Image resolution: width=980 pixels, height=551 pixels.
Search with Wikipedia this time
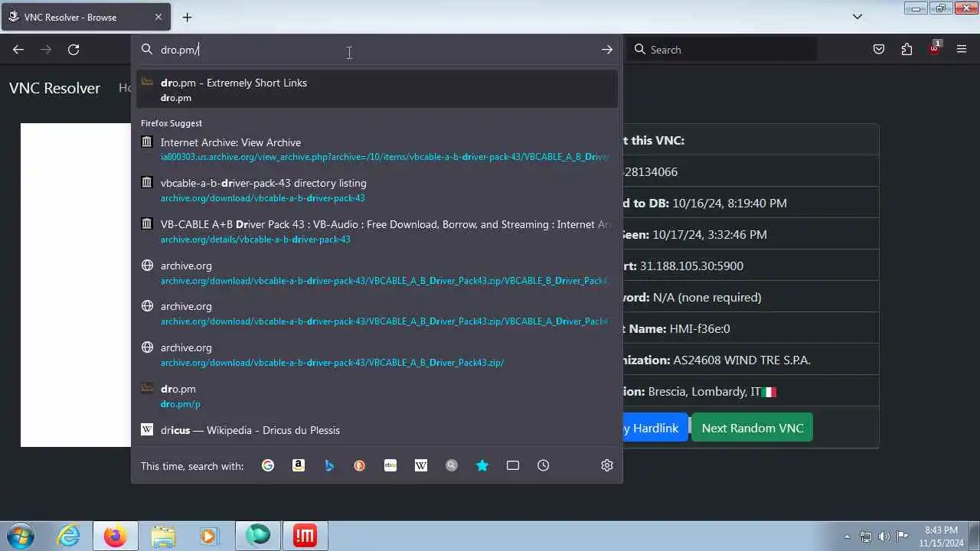(x=421, y=465)
